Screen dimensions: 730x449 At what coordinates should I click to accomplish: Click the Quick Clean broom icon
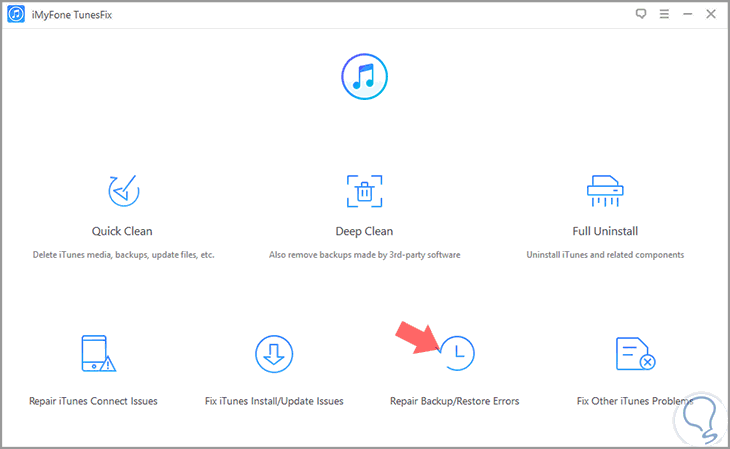(123, 191)
